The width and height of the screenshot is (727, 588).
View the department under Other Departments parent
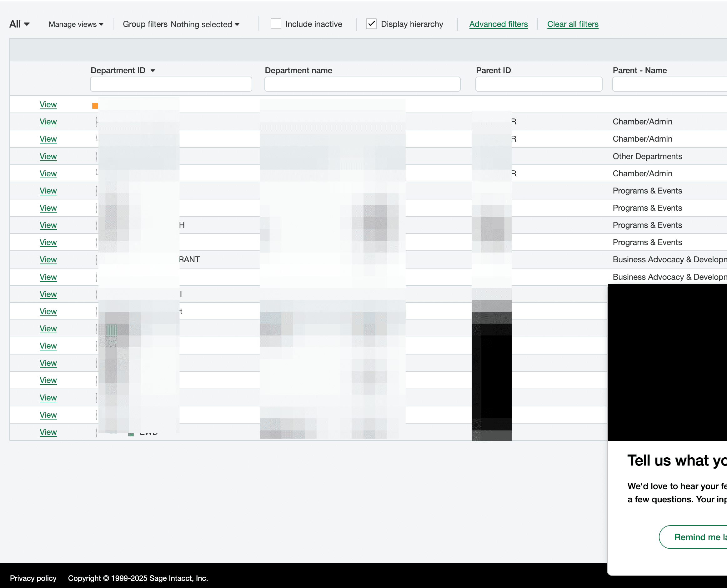(48, 156)
